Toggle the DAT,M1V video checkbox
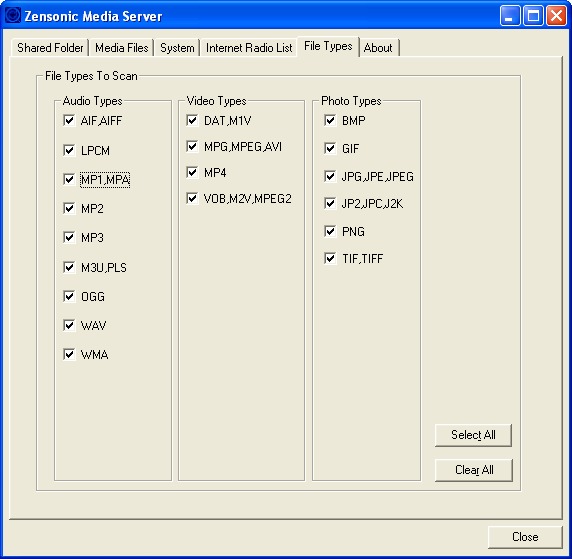 [192, 120]
